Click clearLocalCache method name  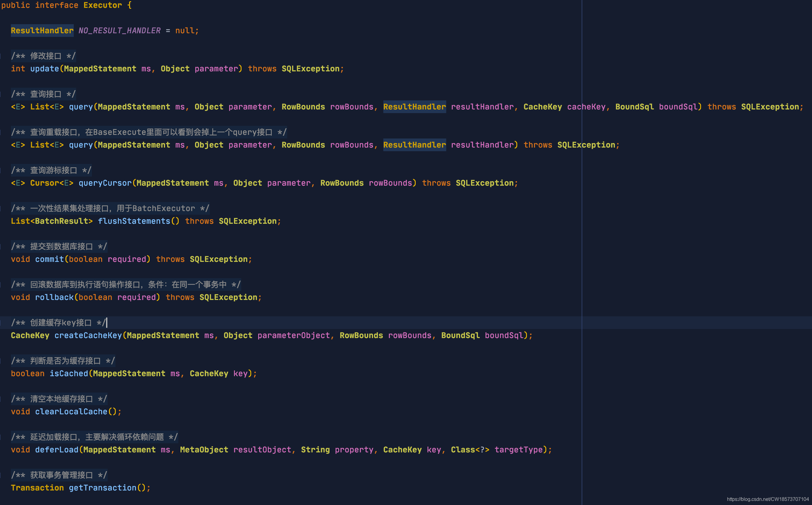(x=71, y=412)
